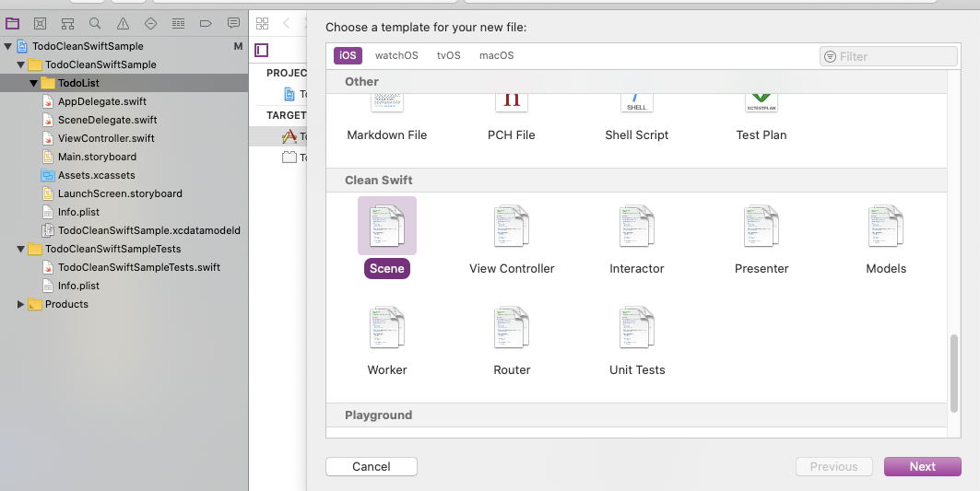Go back with the editor back chevron
The image size is (980, 491).
[x=286, y=24]
